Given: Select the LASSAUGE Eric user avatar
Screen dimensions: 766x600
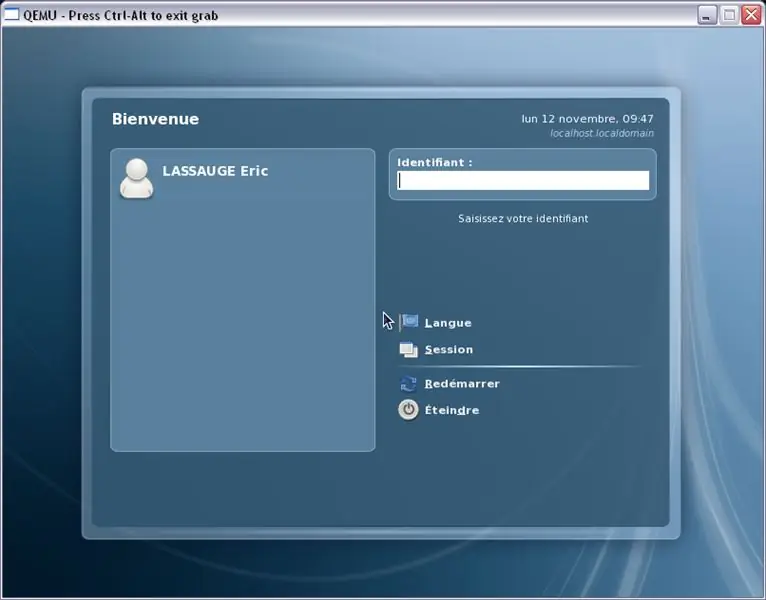Looking at the screenshot, I should 137,178.
